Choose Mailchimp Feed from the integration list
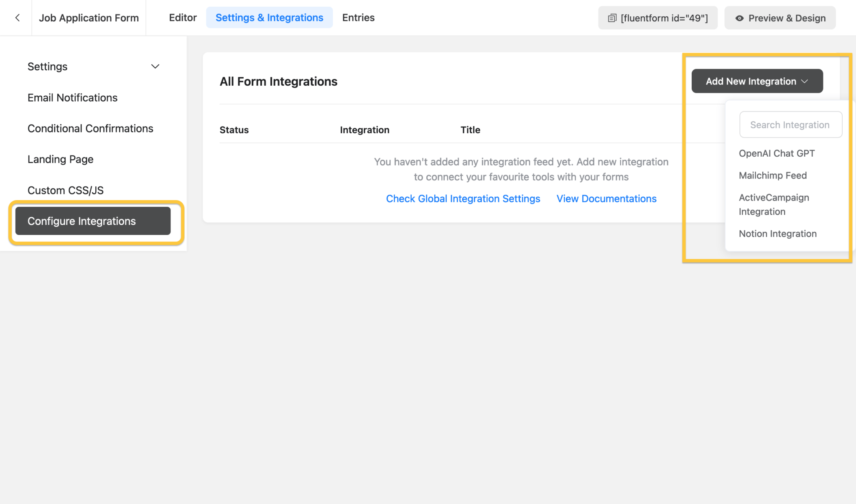The height and width of the screenshot is (504, 856). [x=772, y=175]
